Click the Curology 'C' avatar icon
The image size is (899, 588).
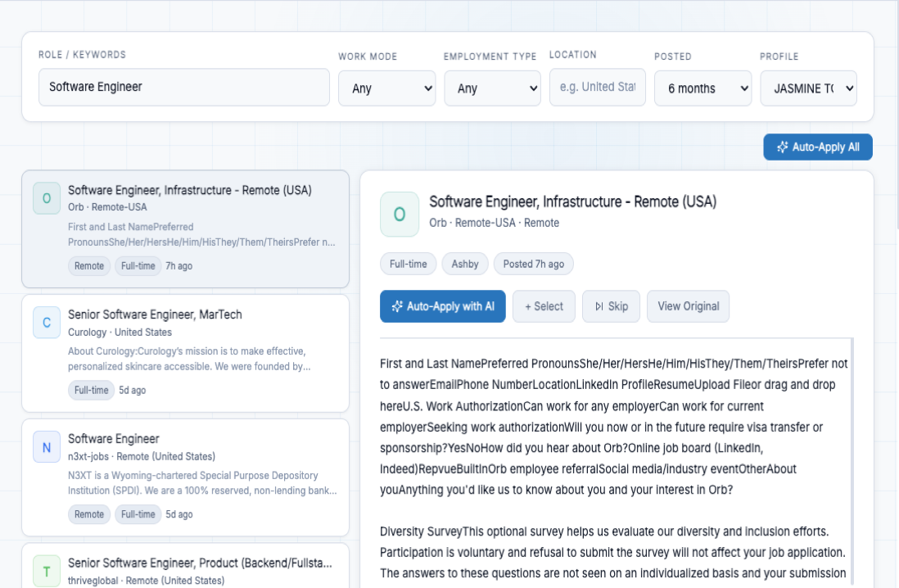tap(47, 323)
